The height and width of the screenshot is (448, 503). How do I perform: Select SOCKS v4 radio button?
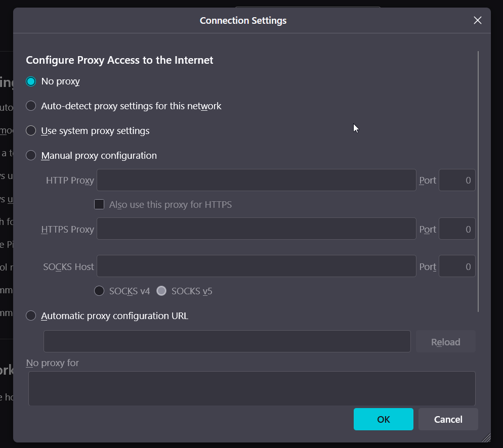100,291
